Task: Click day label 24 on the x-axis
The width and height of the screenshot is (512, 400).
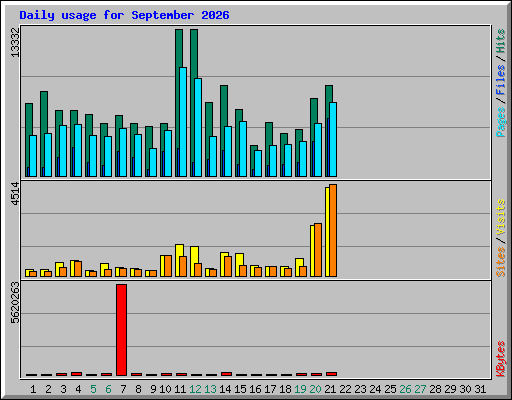Action: 375,389
